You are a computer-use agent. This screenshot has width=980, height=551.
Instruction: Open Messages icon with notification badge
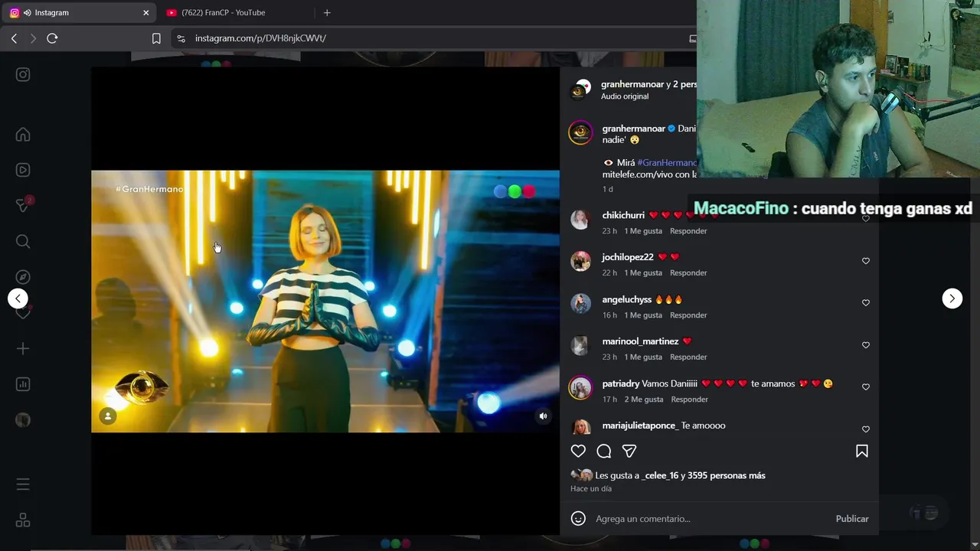click(x=24, y=205)
